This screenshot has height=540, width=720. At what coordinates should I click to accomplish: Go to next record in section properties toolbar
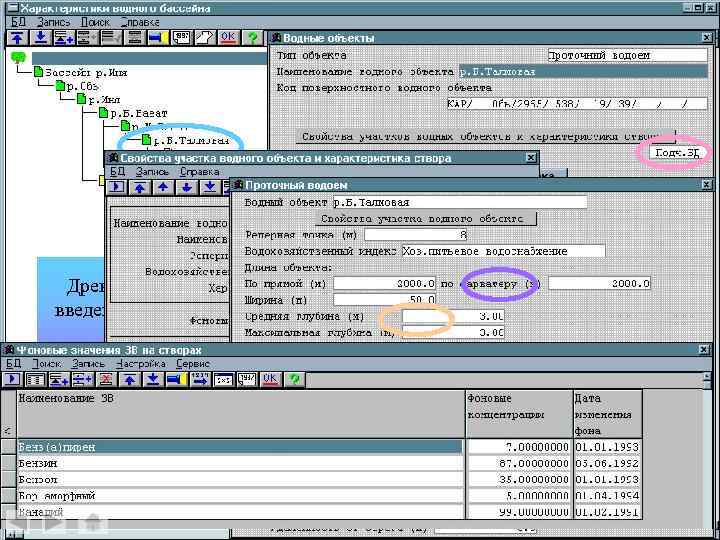tap(187, 187)
